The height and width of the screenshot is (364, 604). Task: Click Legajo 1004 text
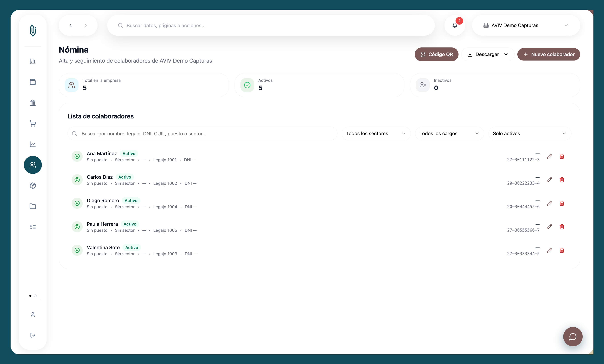165,207
